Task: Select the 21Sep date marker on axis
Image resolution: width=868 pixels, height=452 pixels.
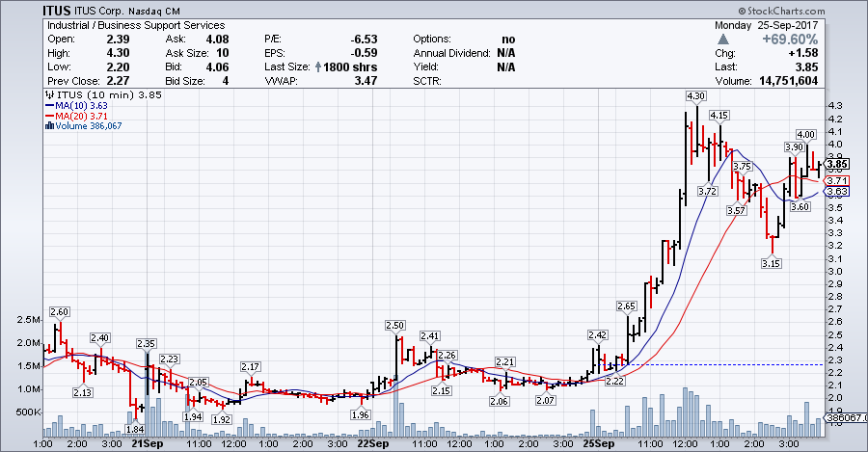Action: click(x=146, y=444)
